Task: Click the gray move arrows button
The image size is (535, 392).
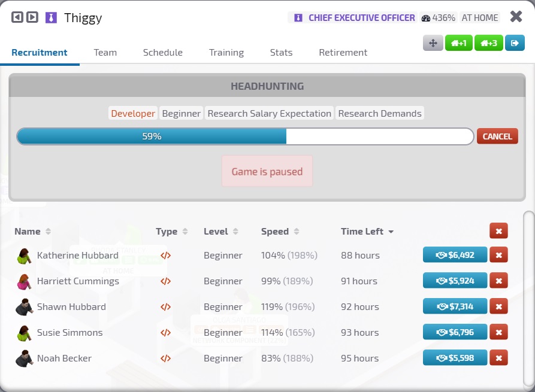Action: pos(433,43)
